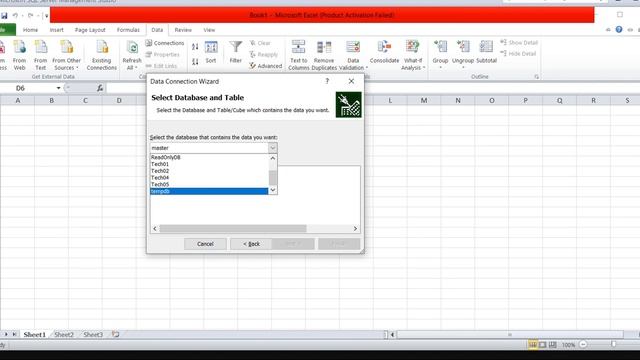Select Tech04 in database list
Image resolution: width=640 pixels, height=360 pixels.
pos(209,178)
